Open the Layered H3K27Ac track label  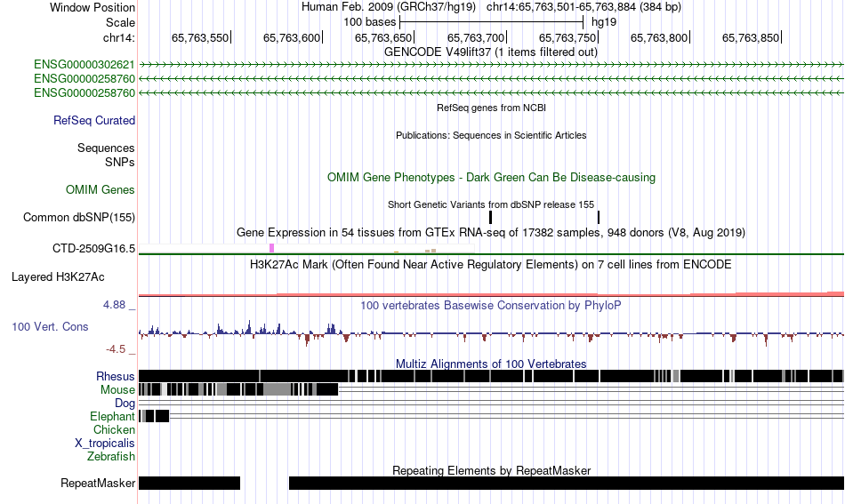point(58,276)
